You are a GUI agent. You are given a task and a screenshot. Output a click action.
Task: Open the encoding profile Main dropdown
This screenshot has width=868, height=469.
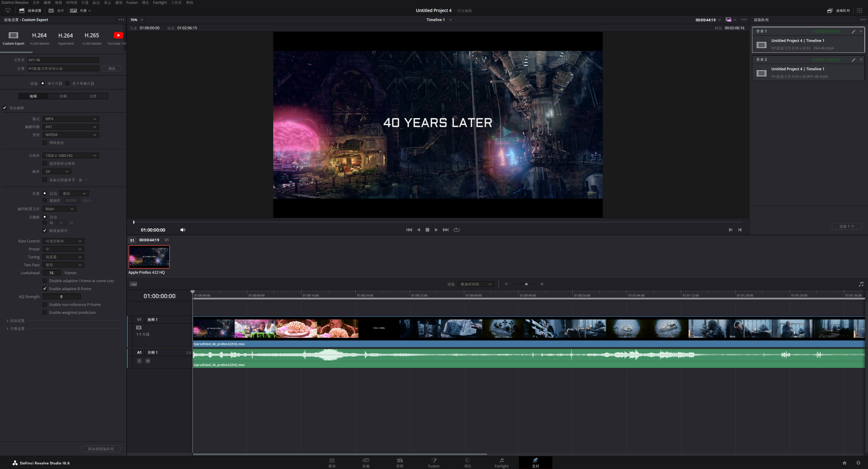click(x=60, y=209)
